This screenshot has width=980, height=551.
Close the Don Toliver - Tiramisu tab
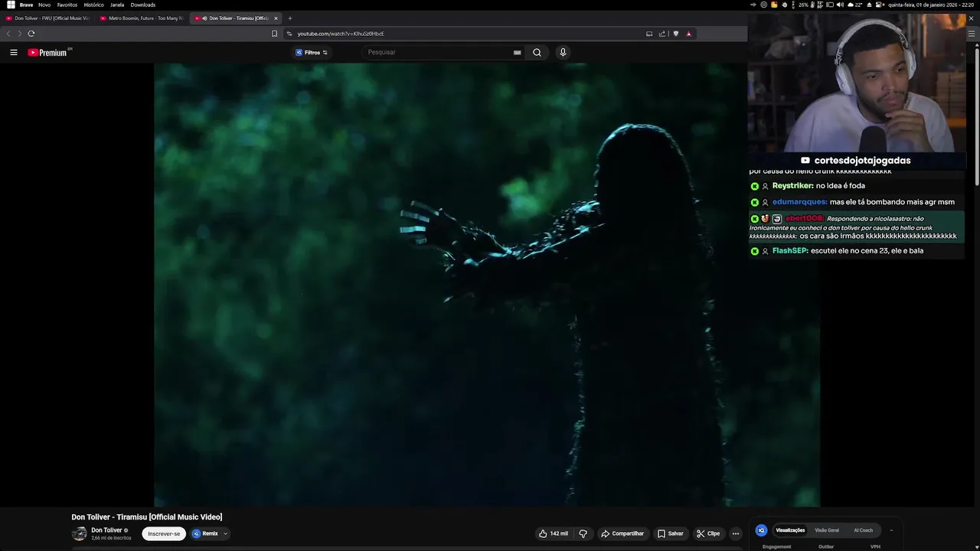276,18
